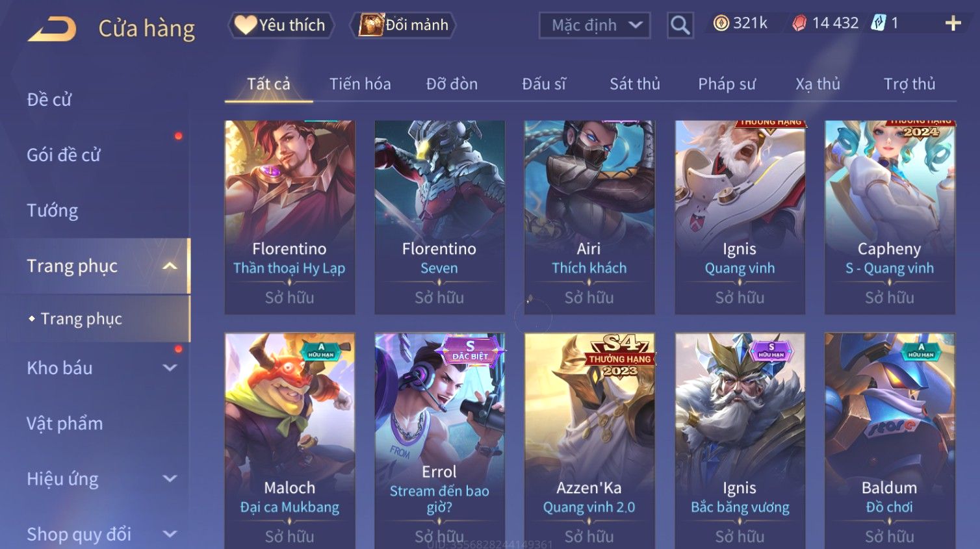
Task: Go back using the golden arrow icon
Action: click(52, 29)
